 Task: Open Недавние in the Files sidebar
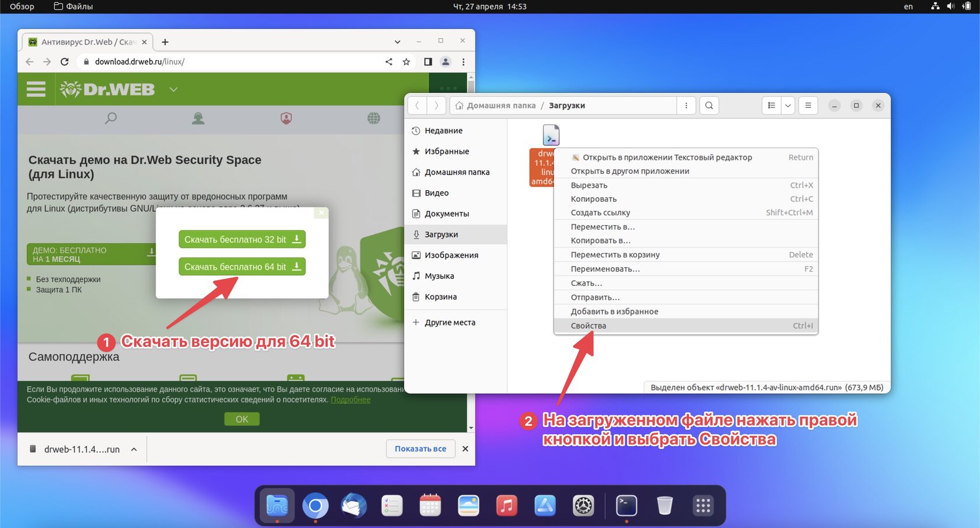pyautogui.click(x=456, y=131)
